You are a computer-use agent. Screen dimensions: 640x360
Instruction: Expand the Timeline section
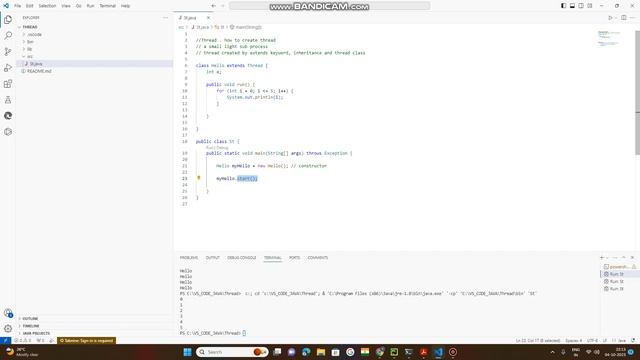pyautogui.click(x=31, y=326)
